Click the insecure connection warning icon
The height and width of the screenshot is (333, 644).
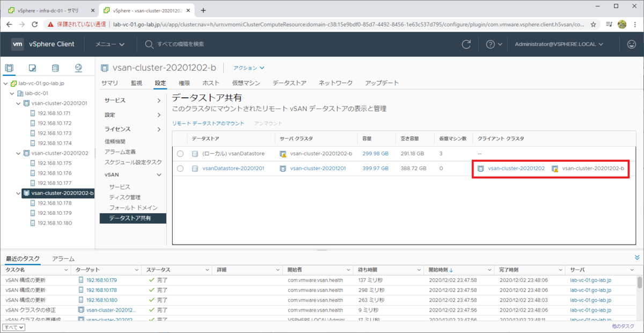[x=50, y=24]
